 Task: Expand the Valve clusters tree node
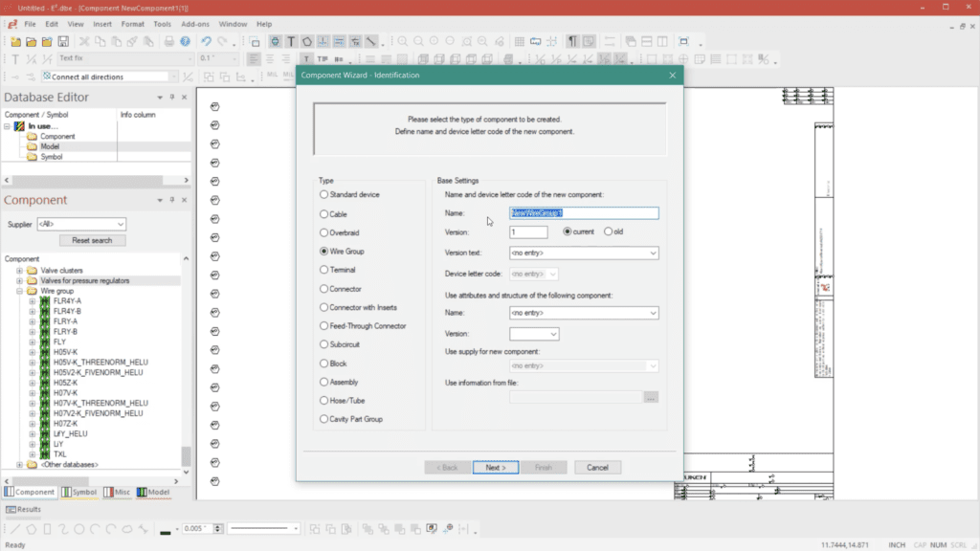20,271
